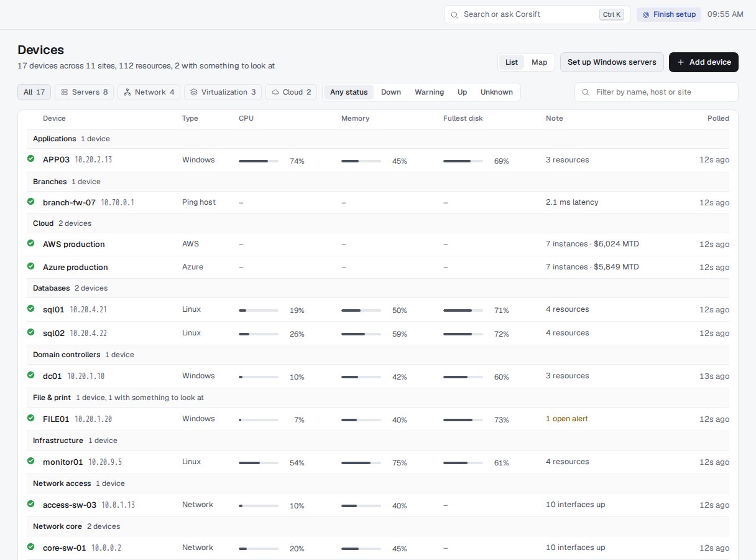Click the File & print group header
756x560 pixels.
(x=378, y=398)
